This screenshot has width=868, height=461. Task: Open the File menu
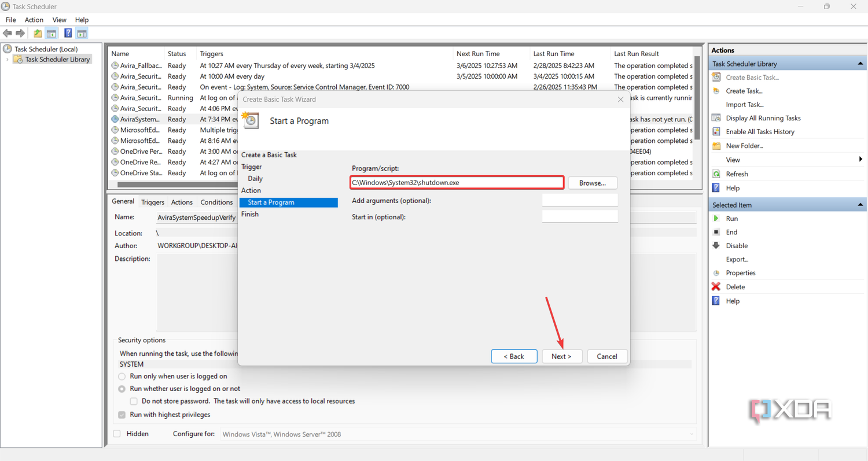(10, 20)
